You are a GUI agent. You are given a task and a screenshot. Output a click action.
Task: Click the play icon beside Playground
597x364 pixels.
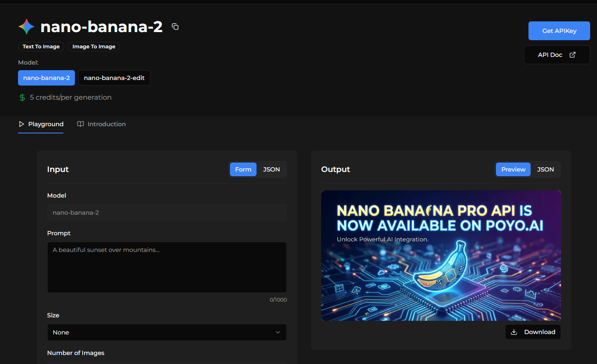pos(21,124)
